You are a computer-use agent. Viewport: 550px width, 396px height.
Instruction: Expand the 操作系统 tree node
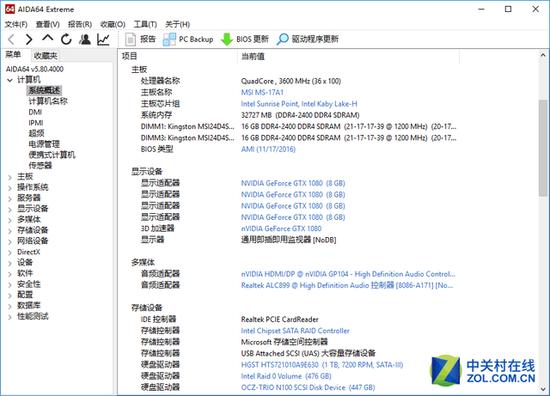10,188
